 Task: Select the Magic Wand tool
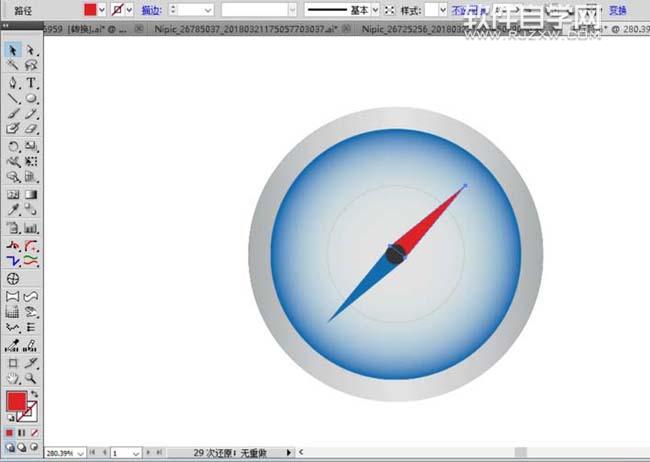coord(12,65)
